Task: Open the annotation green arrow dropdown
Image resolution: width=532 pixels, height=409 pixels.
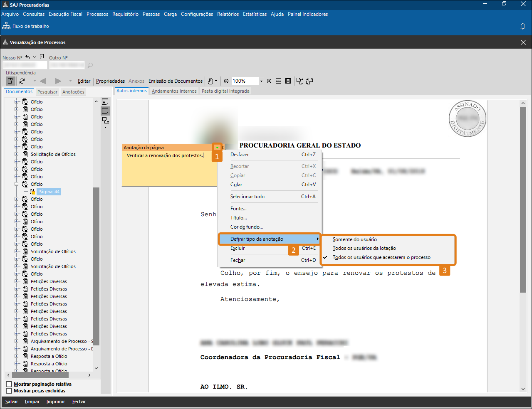Action: (x=217, y=148)
